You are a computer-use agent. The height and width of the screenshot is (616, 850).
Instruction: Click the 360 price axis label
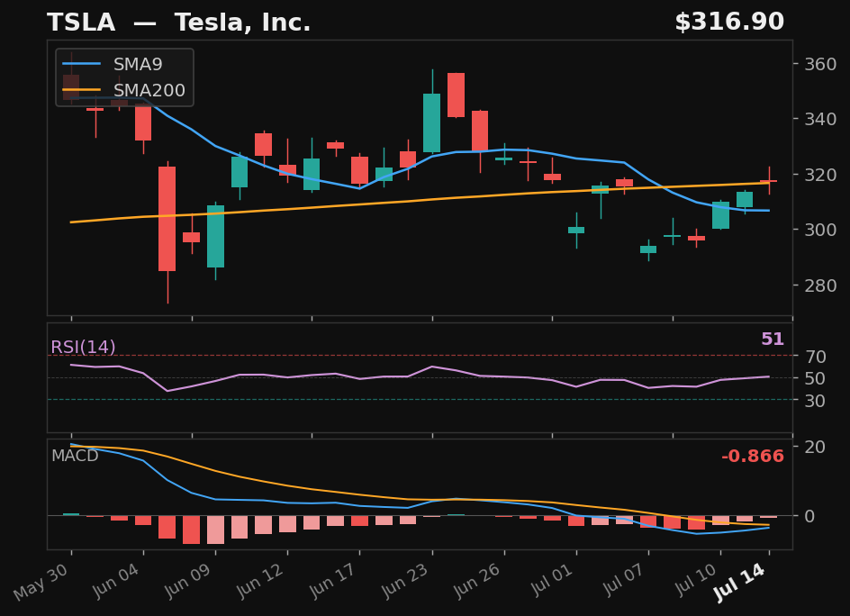(x=820, y=65)
